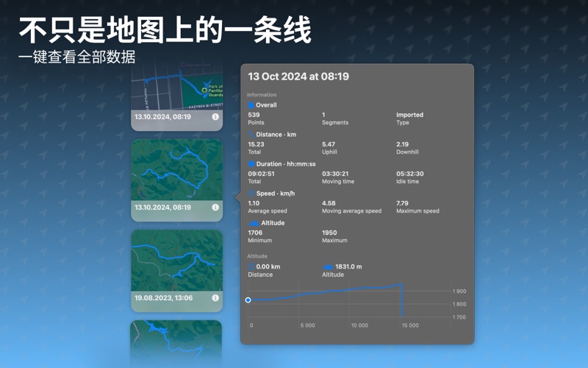The width and height of the screenshot is (588, 368).
Task: Select the 15.23 Total distance value
Action: [256, 144]
